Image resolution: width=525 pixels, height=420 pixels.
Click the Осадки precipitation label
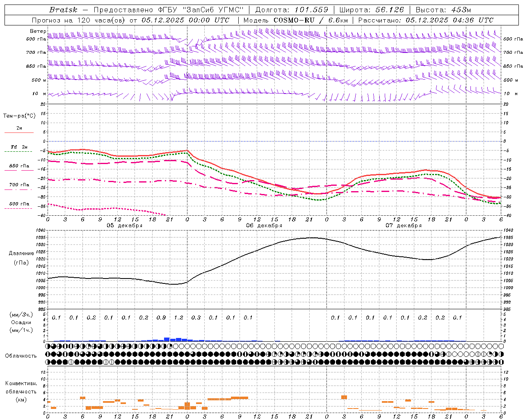coord(21,322)
